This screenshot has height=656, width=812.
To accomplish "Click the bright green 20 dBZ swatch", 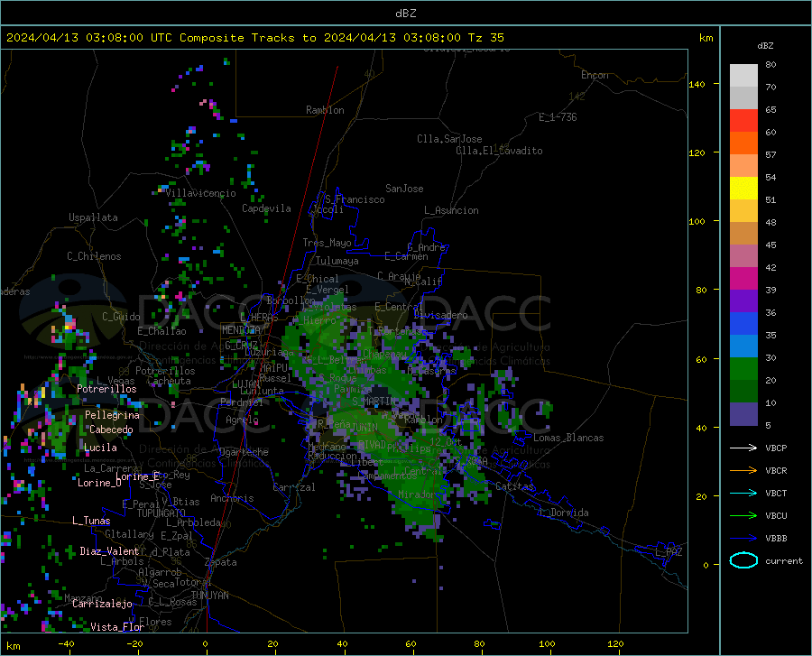I will pyautogui.click(x=743, y=369).
